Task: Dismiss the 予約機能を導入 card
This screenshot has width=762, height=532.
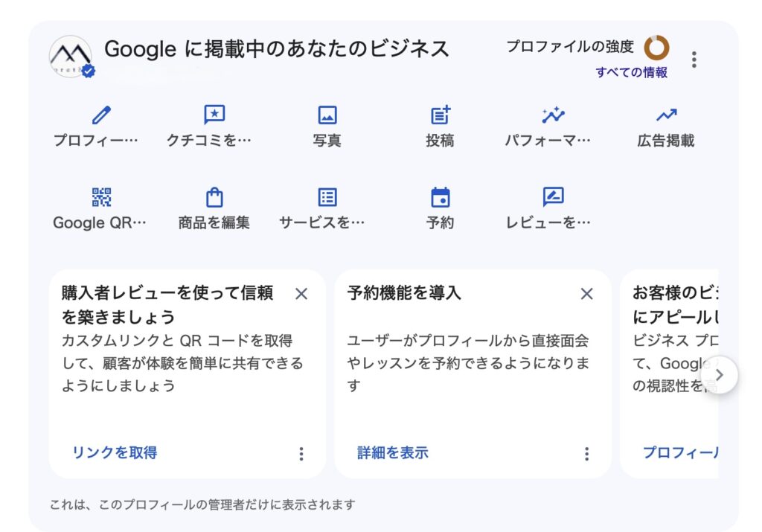Action: coord(586,293)
